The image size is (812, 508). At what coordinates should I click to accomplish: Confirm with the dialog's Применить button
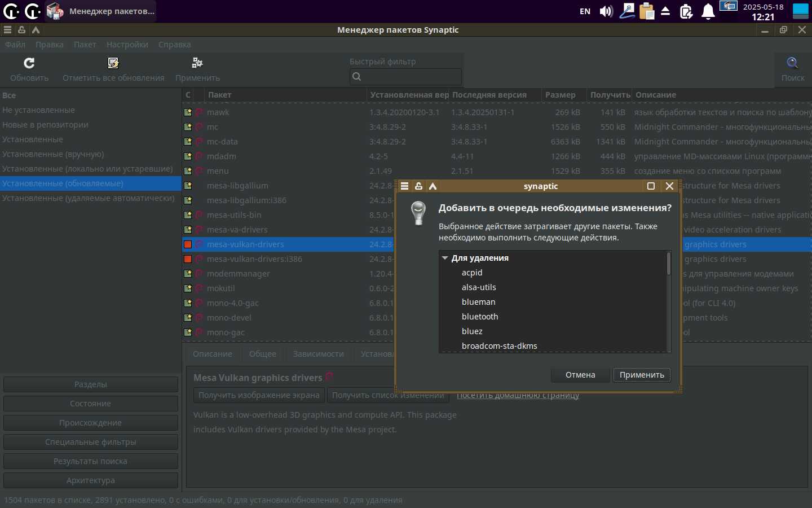642,375
